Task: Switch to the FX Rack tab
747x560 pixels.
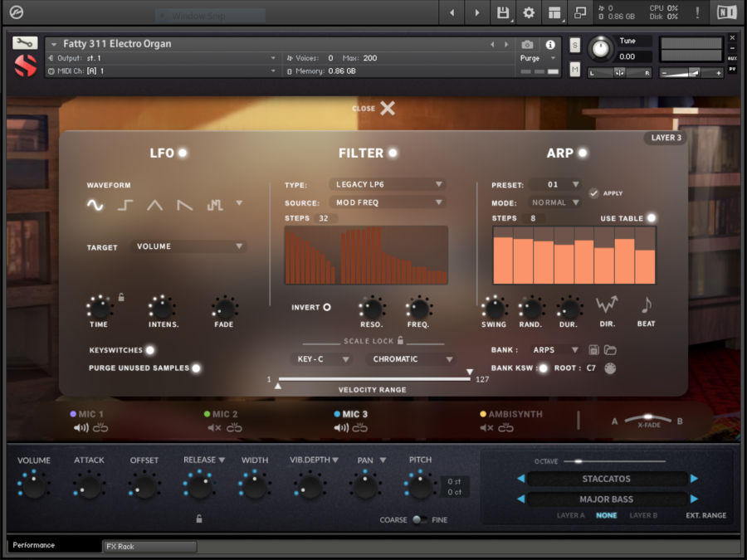Action: pyautogui.click(x=149, y=547)
